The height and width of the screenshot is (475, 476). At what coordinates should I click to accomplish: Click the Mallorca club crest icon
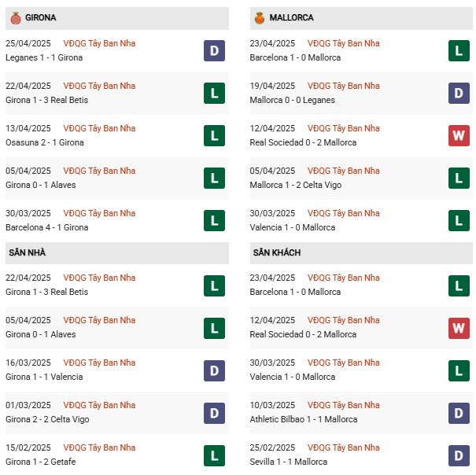(x=260, y=18)
